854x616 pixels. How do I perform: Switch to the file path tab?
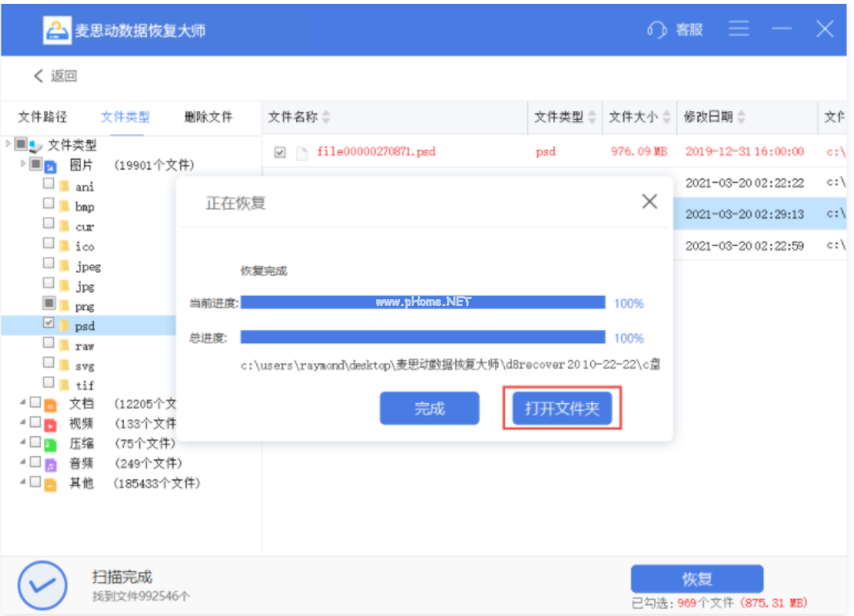tap(42, 117)
